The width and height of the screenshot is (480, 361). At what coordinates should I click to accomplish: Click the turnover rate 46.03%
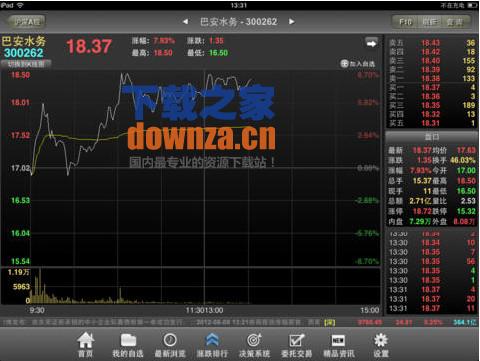[x=462, y=160]
